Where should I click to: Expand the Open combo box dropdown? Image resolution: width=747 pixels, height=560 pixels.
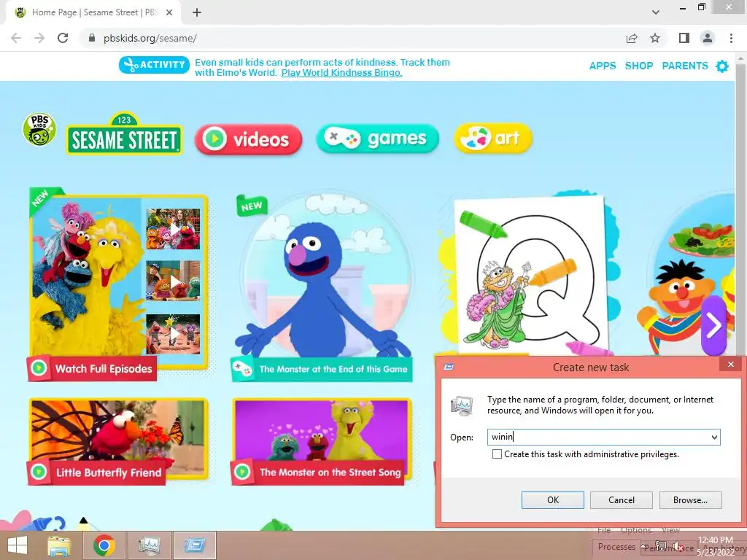(x=714, y=437)
